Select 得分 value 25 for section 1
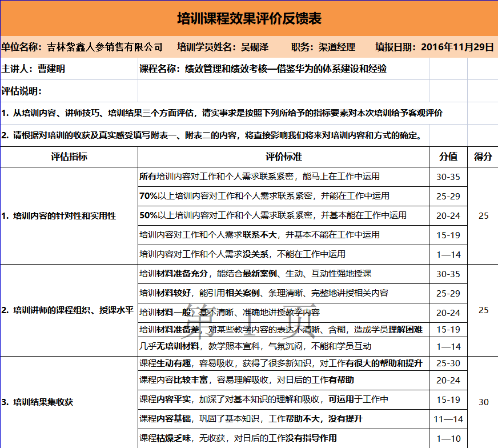Screen dimensions: 498x448 click(x=483, y=216)
